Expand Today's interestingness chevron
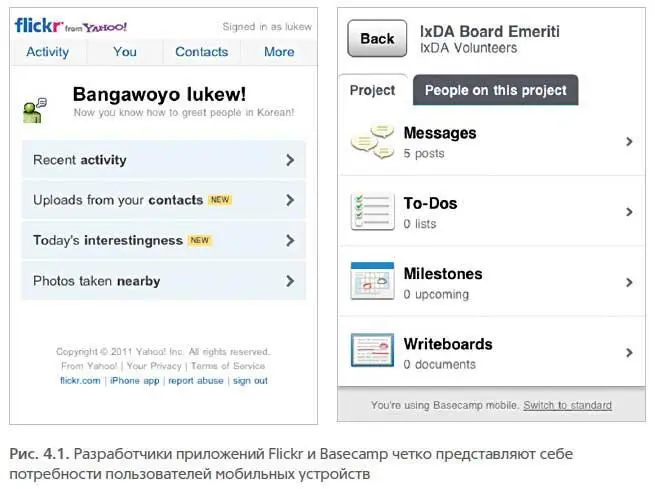This screenshot has width=655, height=489. pyautogui.click(x=290, y=241)
